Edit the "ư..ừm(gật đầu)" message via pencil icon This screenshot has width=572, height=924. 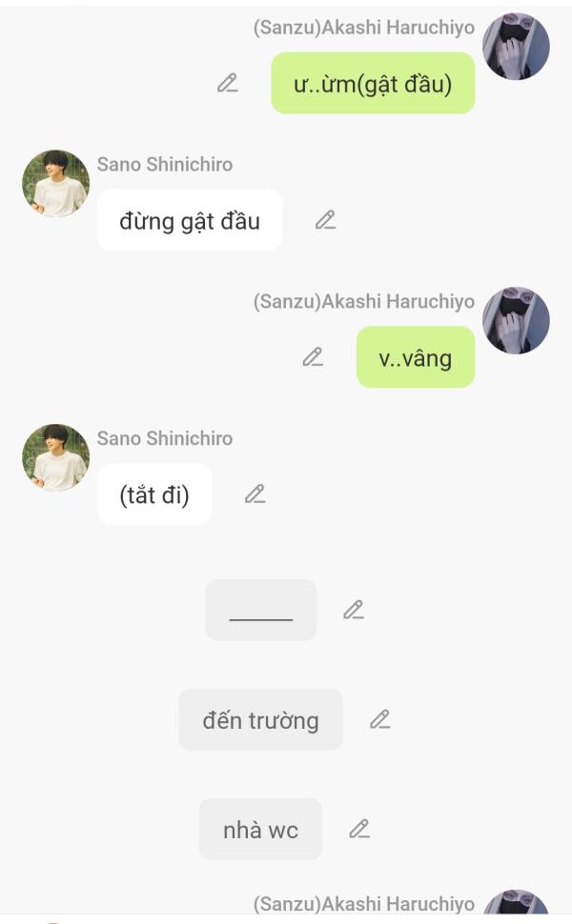(x=227, y=83)
